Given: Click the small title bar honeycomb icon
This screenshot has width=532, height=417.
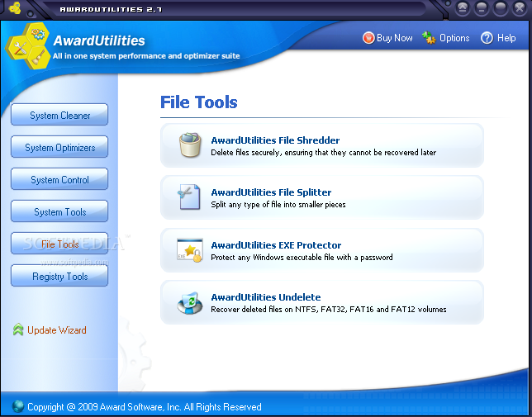Looking at the screenshot, I should click(15, 8).
